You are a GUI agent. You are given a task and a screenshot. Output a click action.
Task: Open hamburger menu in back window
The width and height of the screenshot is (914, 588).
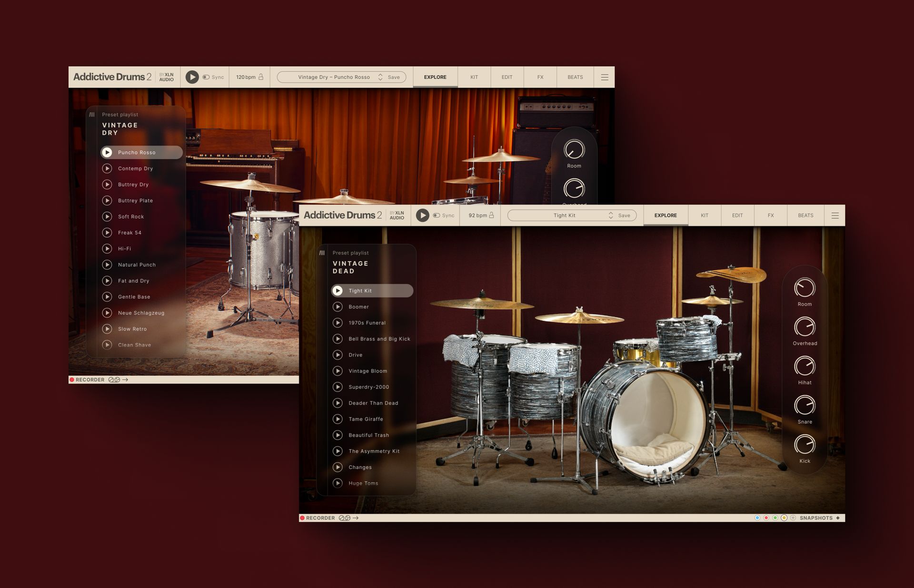pos(605,77)
